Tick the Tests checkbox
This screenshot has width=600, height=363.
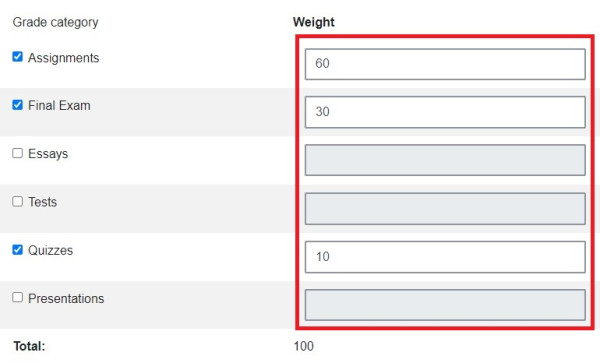[18, 201]
